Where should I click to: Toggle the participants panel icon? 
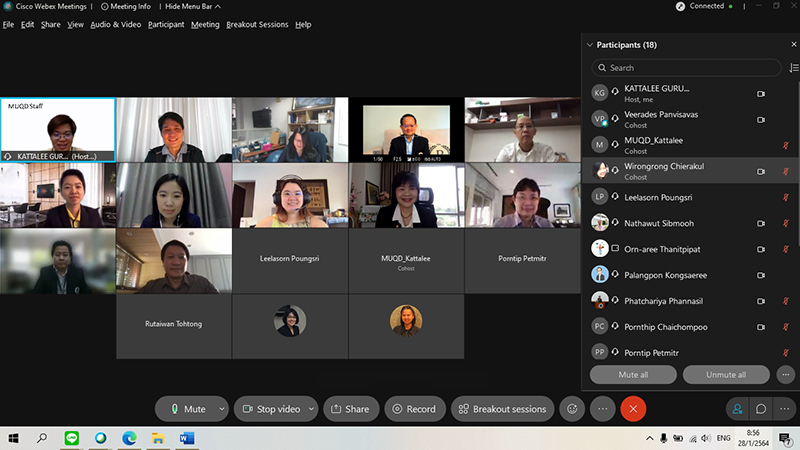[x=737, y=409]
